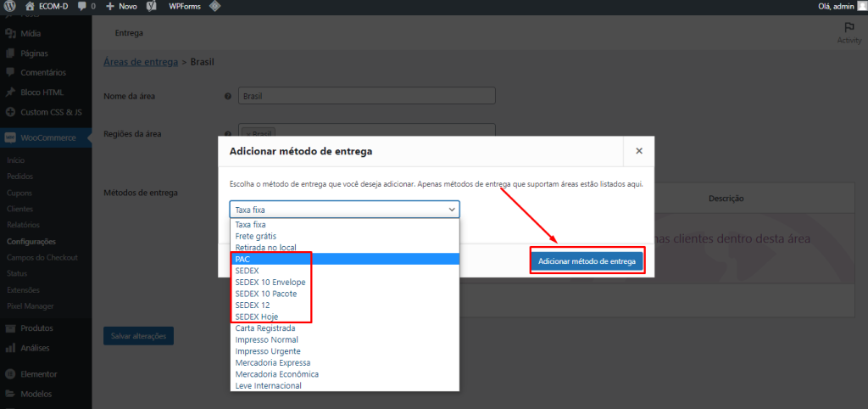This screenshot has width=868, height=409.
Task: Go to Campos do Checkout
Action: pyautogui.click(x=42, y=257)
